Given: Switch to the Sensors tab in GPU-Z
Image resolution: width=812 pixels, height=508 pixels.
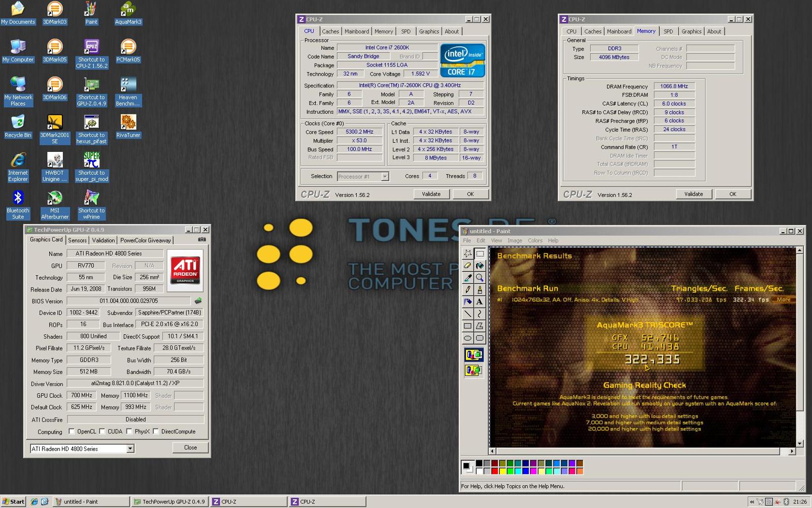Looking at the screenshot, I should click(x=77, y=240).
